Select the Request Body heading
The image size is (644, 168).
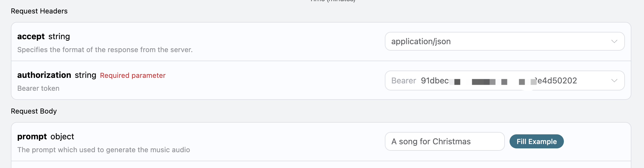[x=34, y=111]
